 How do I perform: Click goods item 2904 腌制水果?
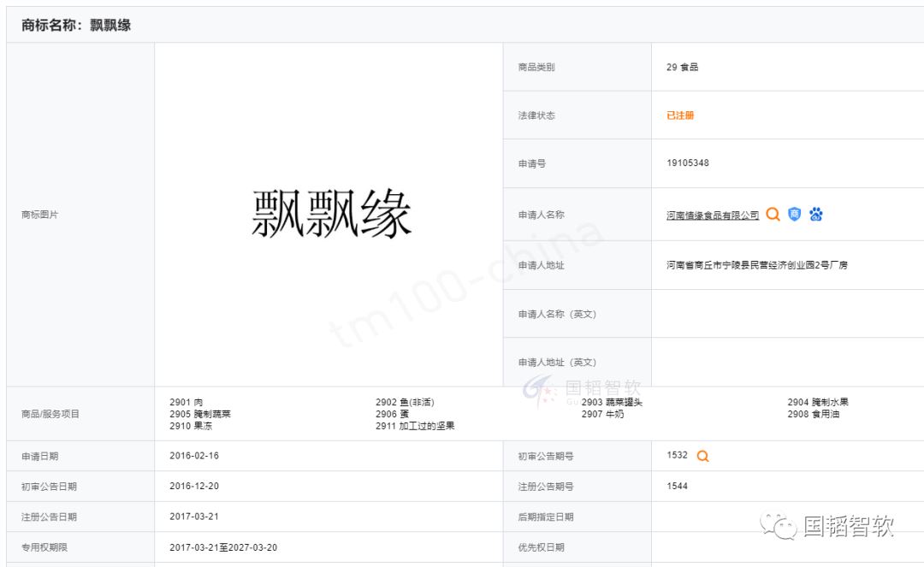pos(818,402)
